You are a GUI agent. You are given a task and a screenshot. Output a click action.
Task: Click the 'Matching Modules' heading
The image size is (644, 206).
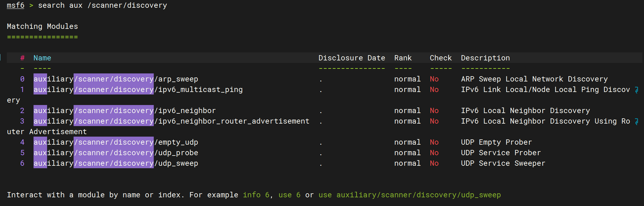42,26
